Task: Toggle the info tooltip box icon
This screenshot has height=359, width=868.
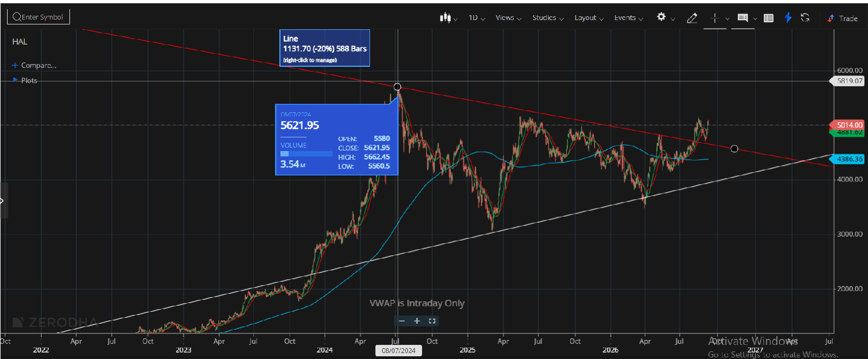Action: point(743,18)
